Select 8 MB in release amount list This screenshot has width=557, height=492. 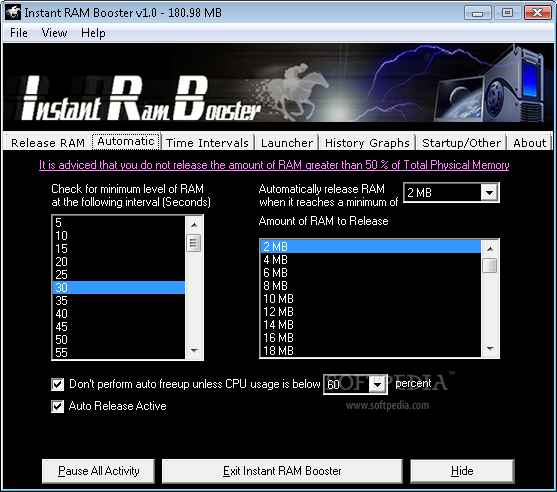click(x=371, y=286)
